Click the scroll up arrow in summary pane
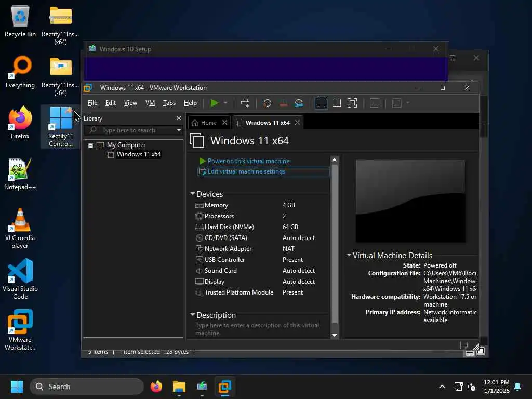Viewport: 532px width, 399px height. click(x=334, y=160)
